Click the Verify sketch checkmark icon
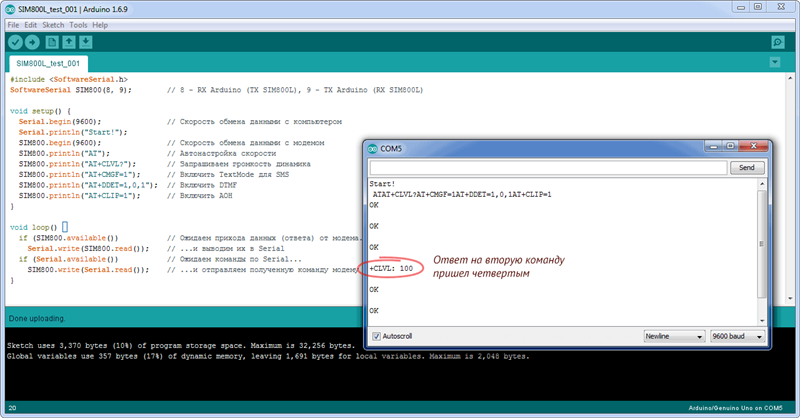 [x=15, y=42]
